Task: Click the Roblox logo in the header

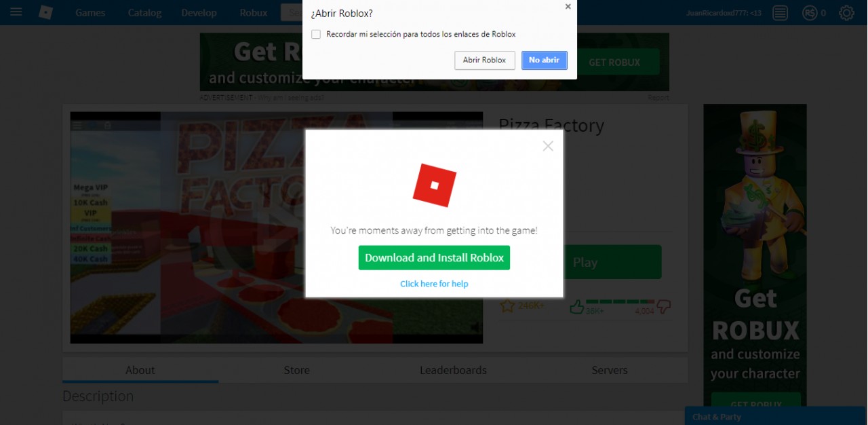Action: (45, 12)
